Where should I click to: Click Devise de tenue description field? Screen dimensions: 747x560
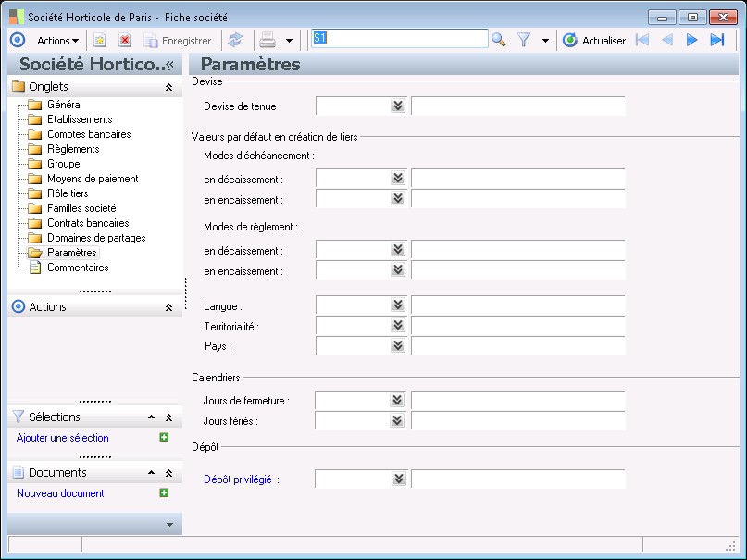tap(517, 106)
